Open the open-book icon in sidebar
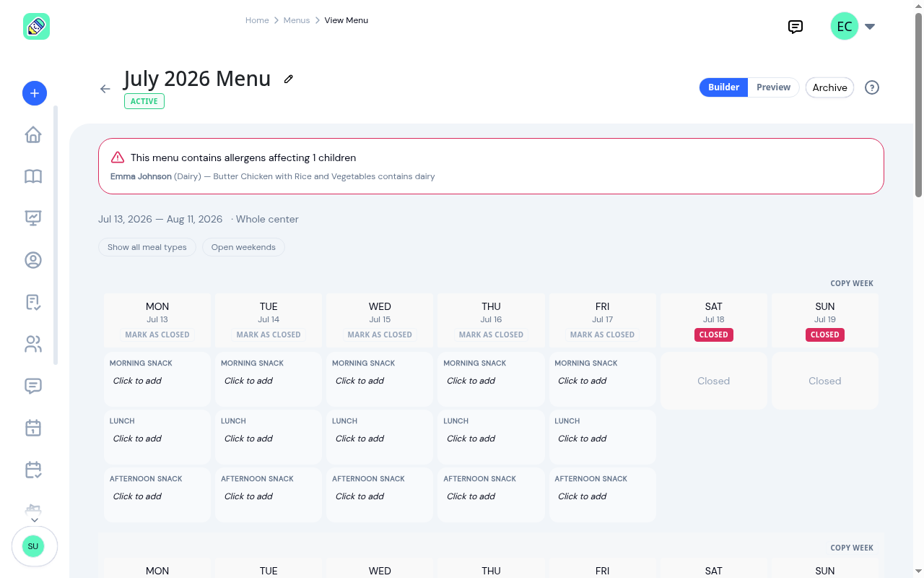 click(33, 176)
